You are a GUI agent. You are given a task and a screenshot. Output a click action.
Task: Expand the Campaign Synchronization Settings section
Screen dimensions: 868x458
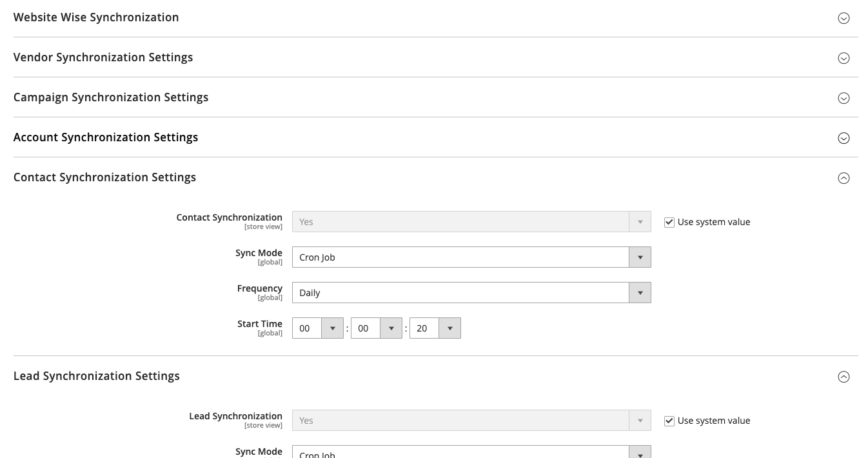click(843, 98)
